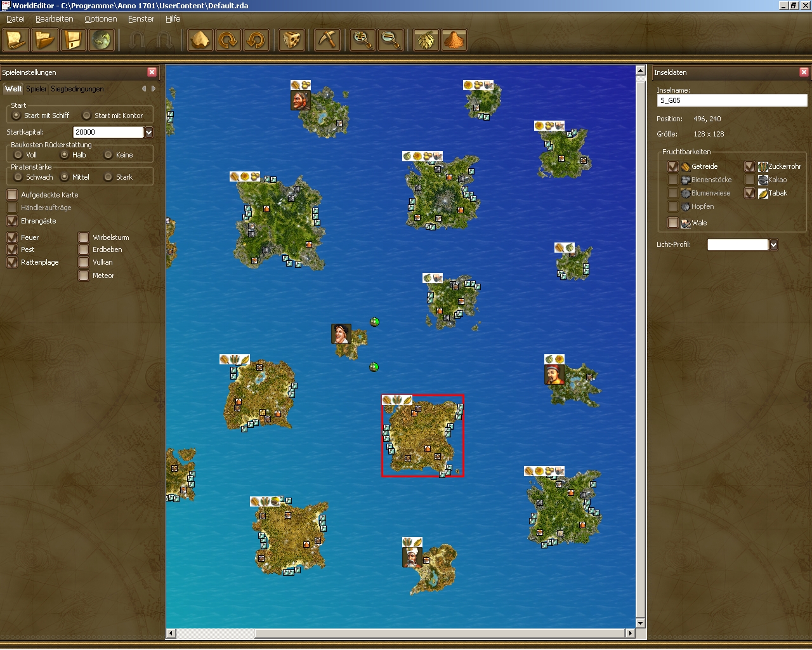Set Piratenstärke to Schwach
Image resolution: width=812 pixels, height=650 pixels.
[x=18, y=177]
